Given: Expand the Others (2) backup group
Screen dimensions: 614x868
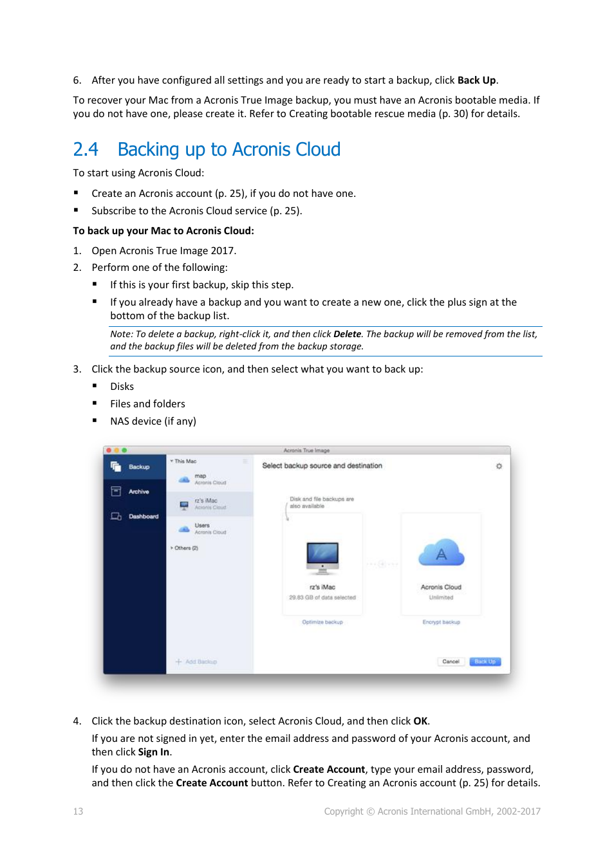Looking at the screenshot, I should (x=172, y=548).
